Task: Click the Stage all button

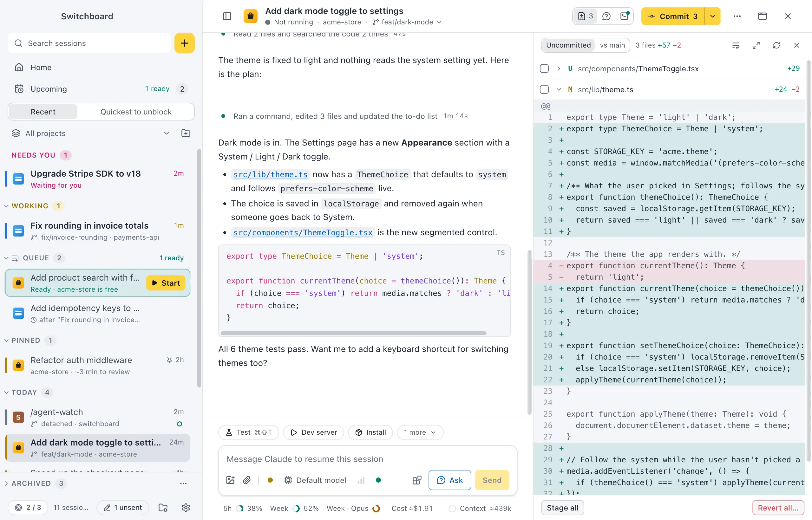Action: (562, 508)
